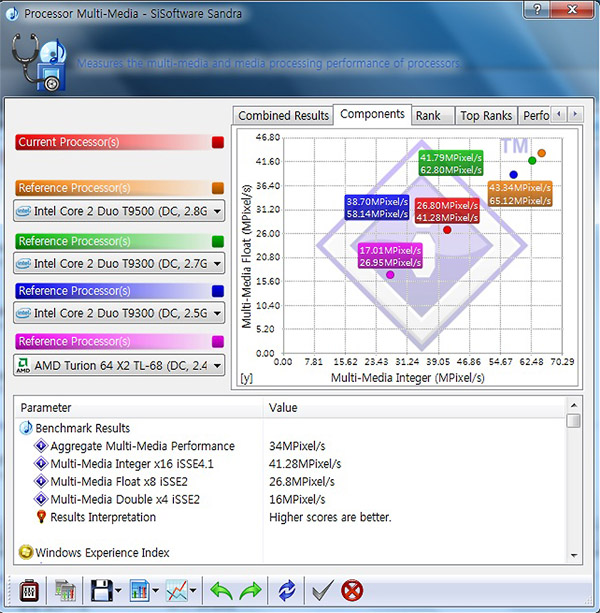The image size is (600, 613).
Task: Open the partially visible Perfo tab
Action: pos(535,116)
